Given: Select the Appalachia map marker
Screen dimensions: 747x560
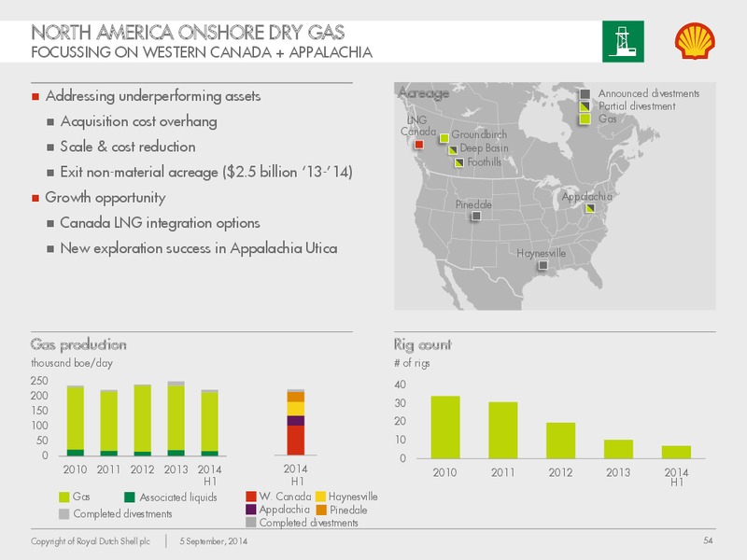Looking at the screenshot, I should click(x=590, y=208).
